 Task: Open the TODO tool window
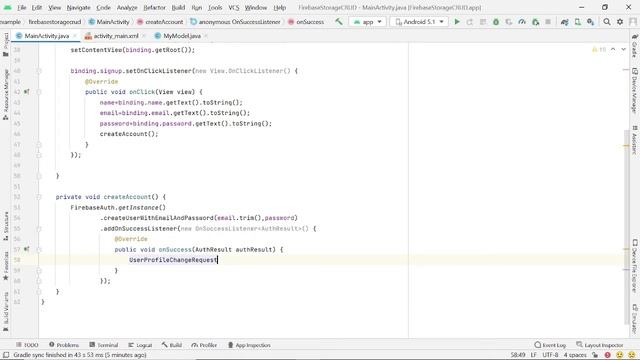coord(27,345)
